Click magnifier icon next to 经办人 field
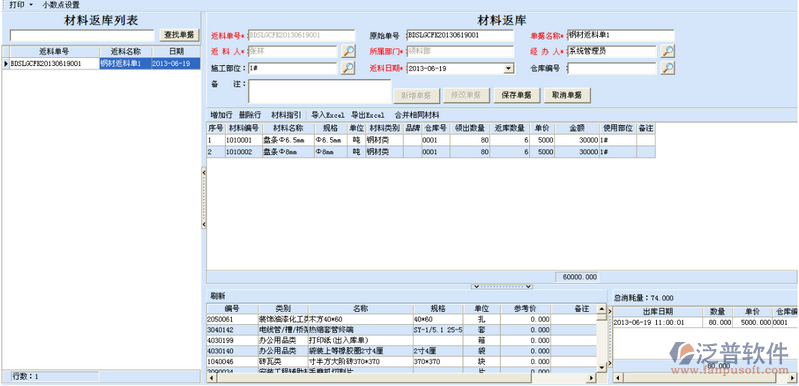 pos(668,51)
